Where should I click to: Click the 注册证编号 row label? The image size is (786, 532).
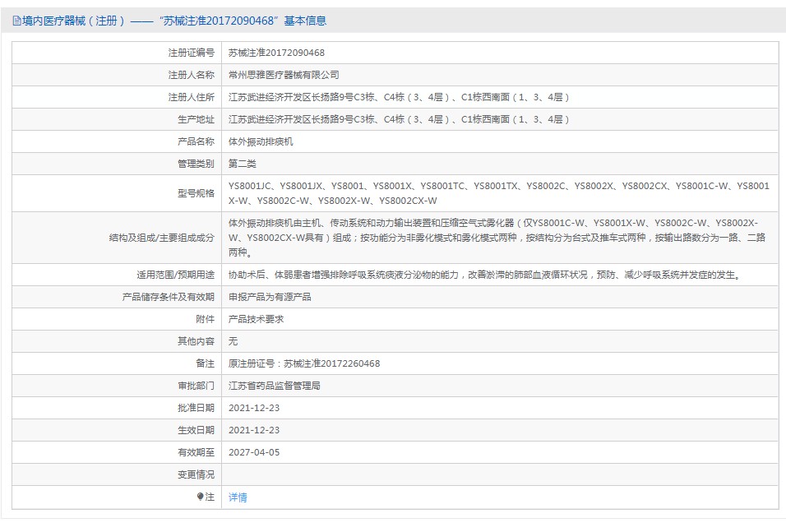coord(191,53)
